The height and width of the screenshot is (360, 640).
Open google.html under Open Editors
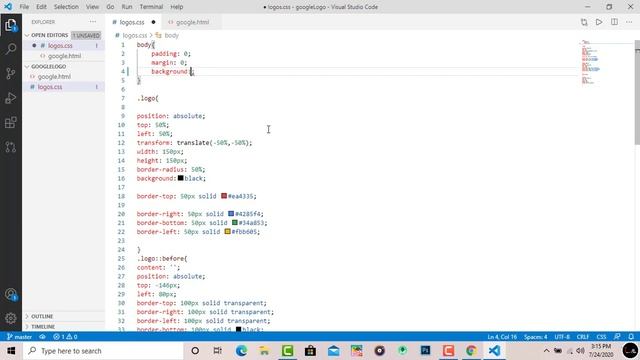tap(64, 56)
